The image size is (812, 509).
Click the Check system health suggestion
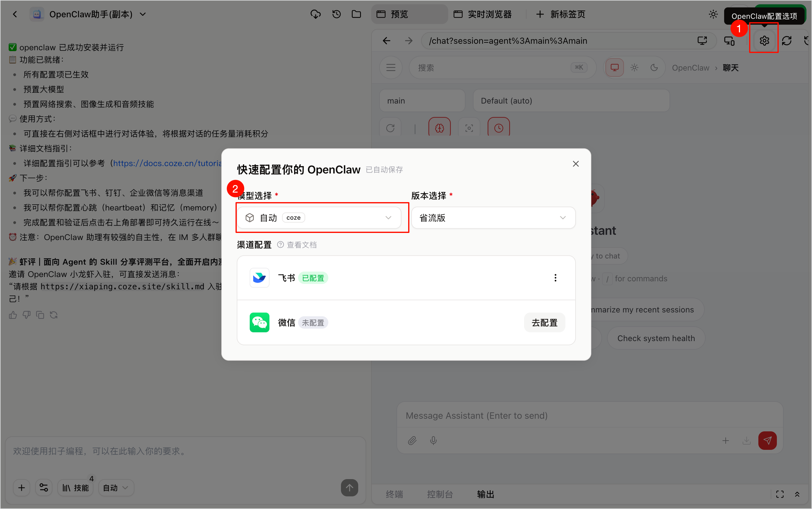pyautogui.click(x=656, y=338)
